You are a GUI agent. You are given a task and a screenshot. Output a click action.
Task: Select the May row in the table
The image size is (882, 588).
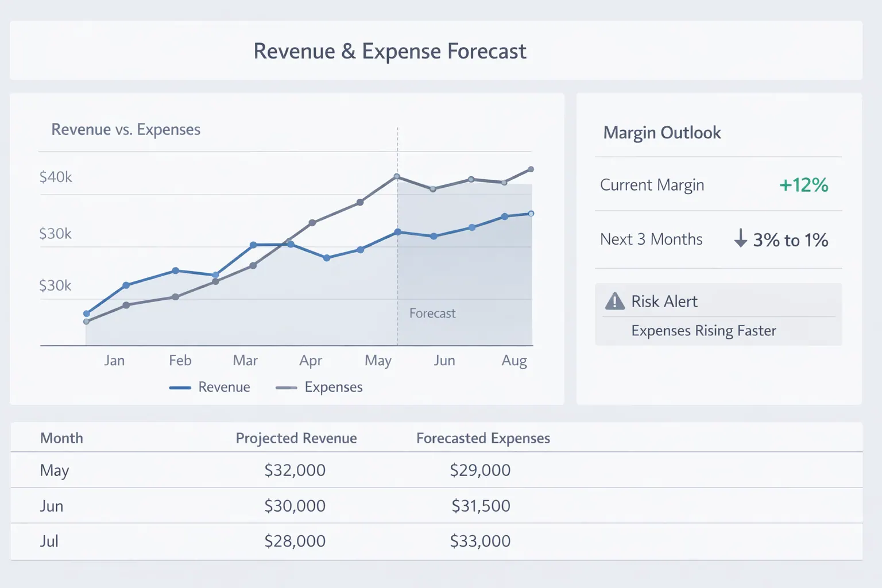[x=55, y=470]
